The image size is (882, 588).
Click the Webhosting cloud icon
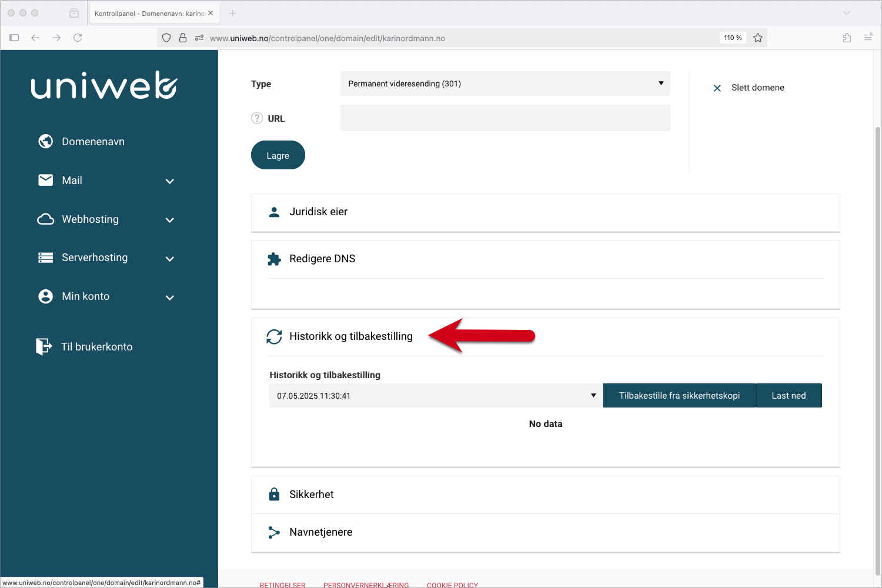45,219
